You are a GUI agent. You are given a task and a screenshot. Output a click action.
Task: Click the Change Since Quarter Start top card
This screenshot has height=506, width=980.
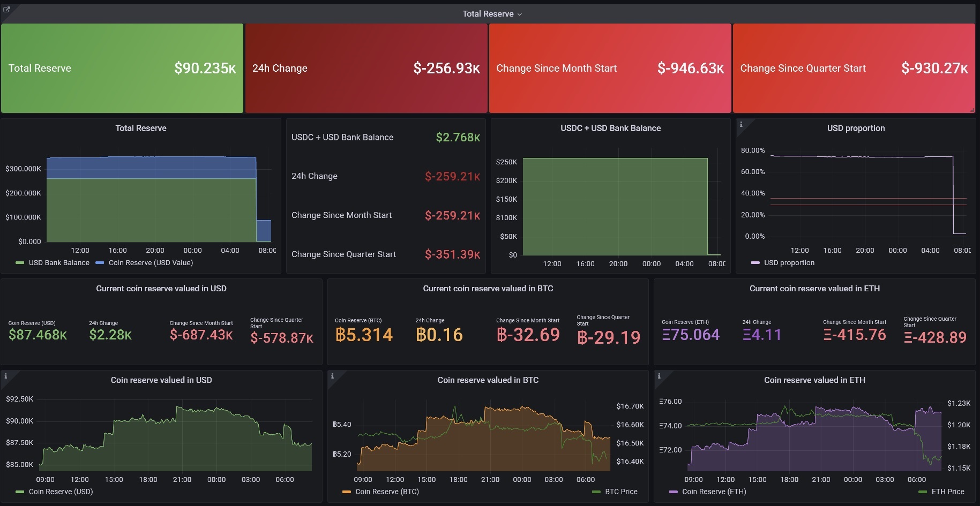click(854, 68)
